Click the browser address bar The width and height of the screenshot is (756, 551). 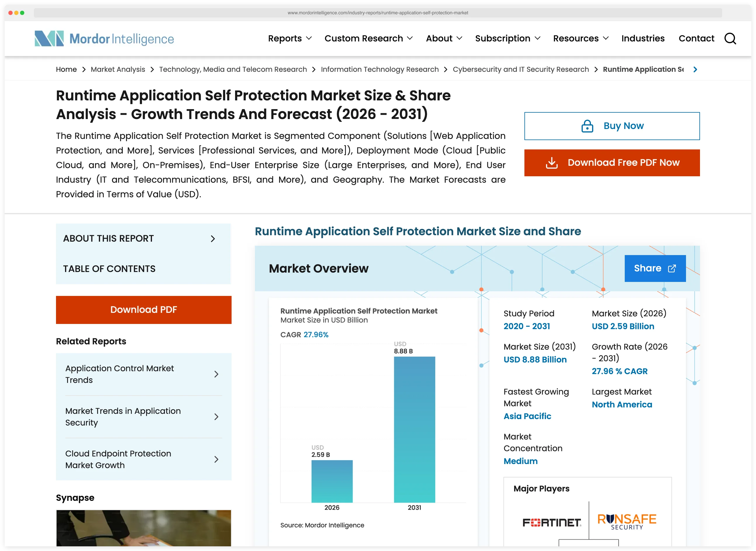tap(378, 13)
